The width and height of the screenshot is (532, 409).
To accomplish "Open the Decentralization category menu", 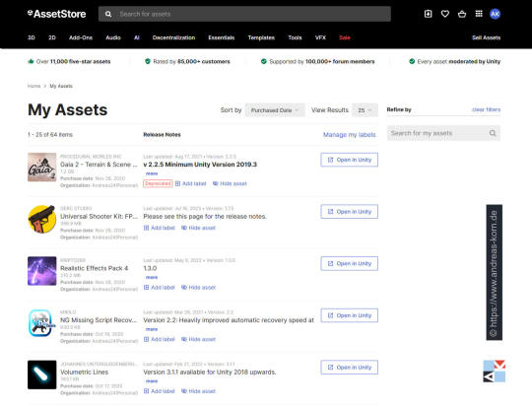I will (x=173, y=37).
